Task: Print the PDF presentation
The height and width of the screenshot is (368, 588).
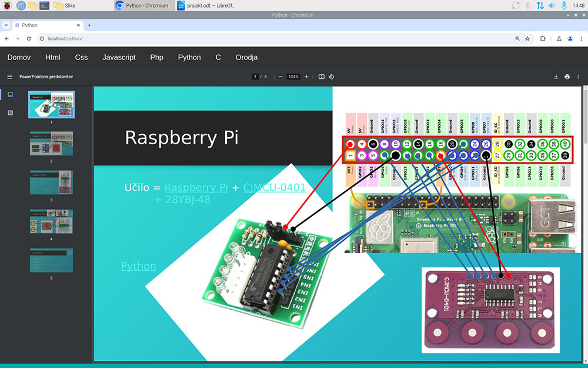Action: coord(567,77)
